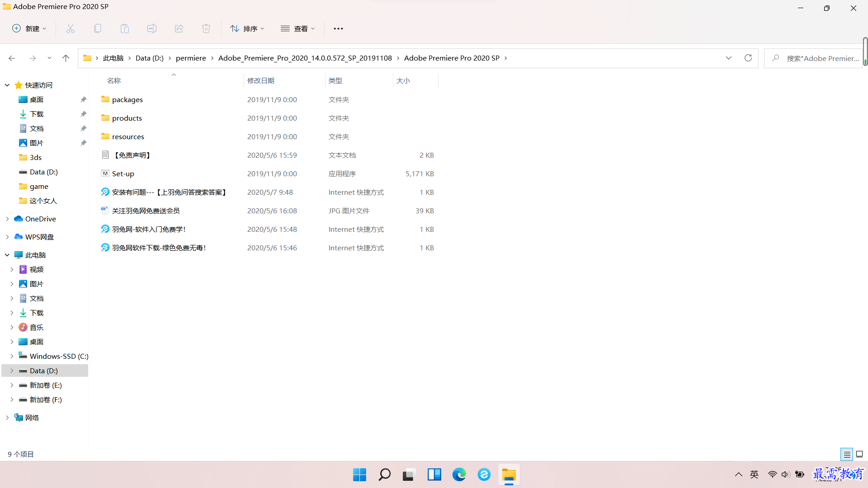Click the Share icon in toolbar

coord(179,28)
